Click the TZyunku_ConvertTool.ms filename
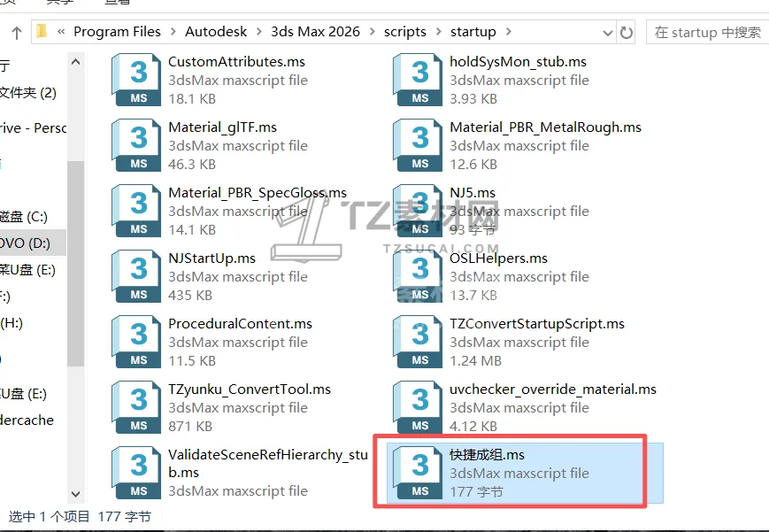769x532 pixels. [x=250, y=389]
